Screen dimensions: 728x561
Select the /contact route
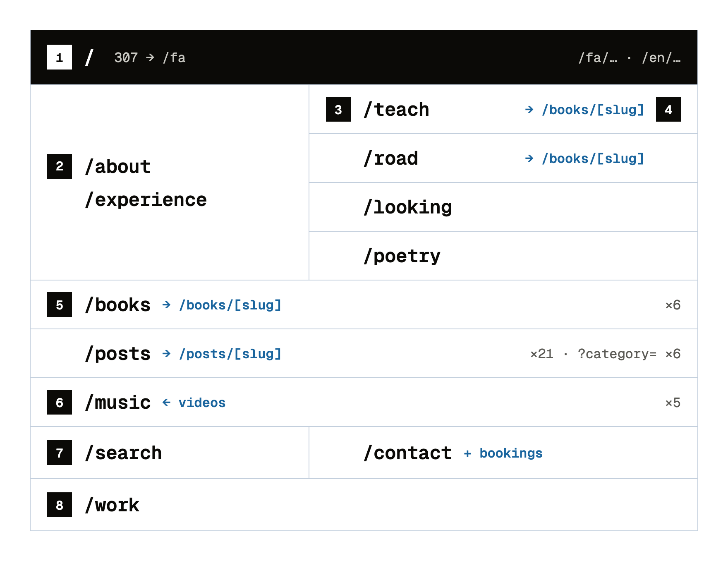[x=407, y=453]
